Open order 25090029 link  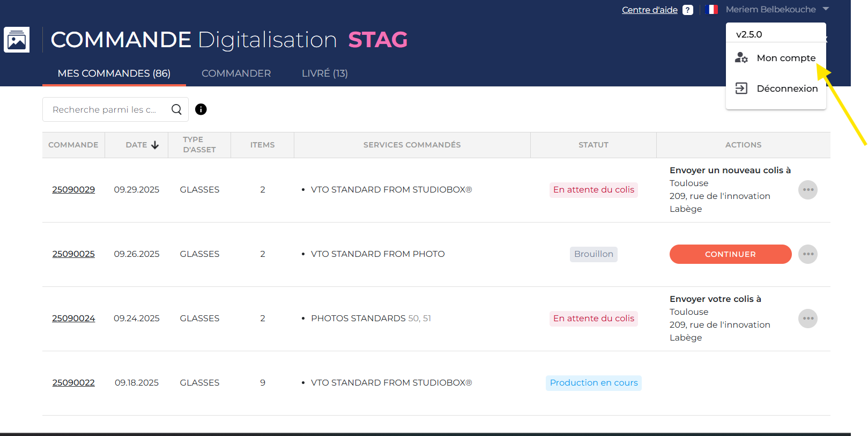73,190
